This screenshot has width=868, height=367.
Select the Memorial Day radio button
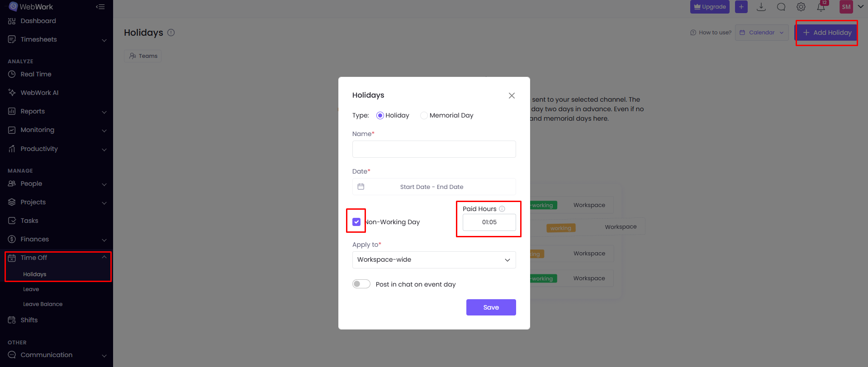(424, 115)
